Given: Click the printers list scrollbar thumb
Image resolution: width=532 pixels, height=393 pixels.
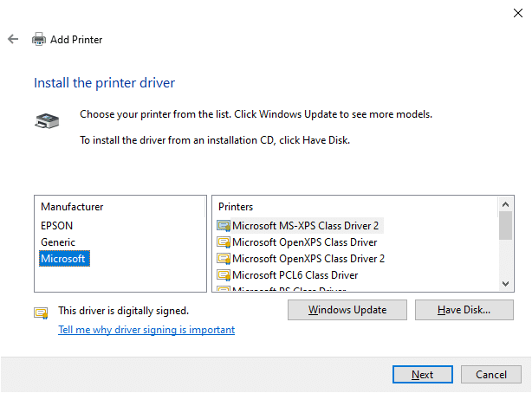Looking at the screenshot, I should coord(505,225).
